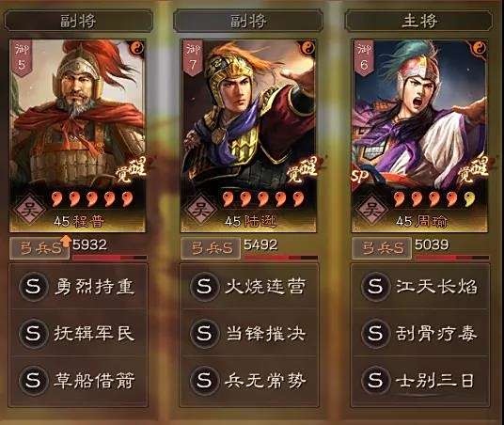Click the SP badge on 周瑜 portrait
Screen dimensions: 504x425
tap(359, 176)
